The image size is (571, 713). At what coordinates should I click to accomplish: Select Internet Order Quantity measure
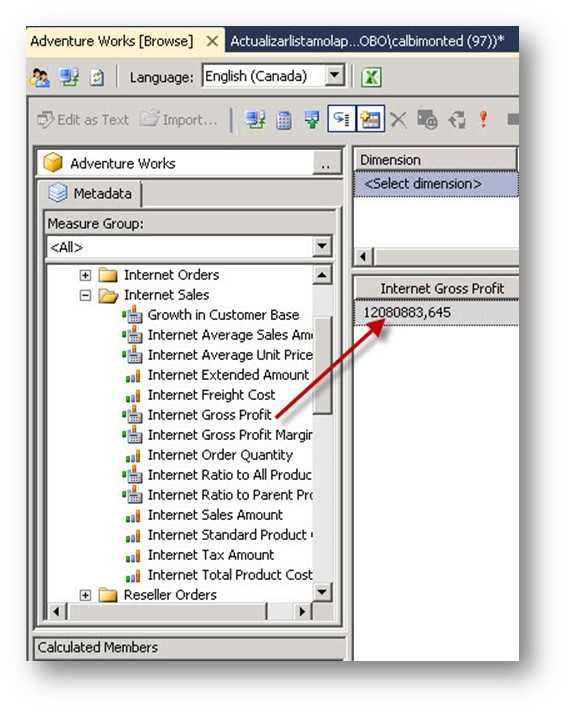tap(220, 455)
